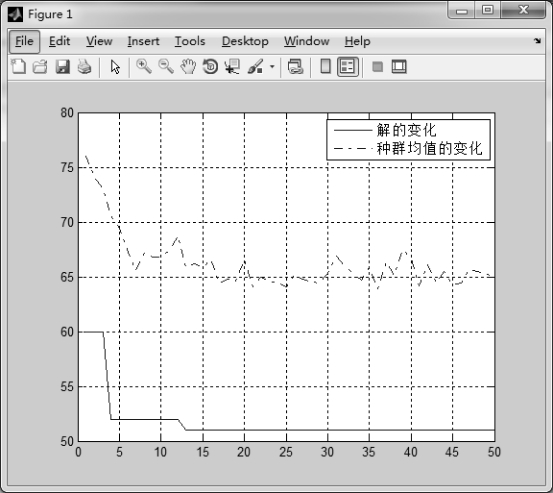553x493 pixels.
Task: Select the Pan hand tool
Action: 188,66
